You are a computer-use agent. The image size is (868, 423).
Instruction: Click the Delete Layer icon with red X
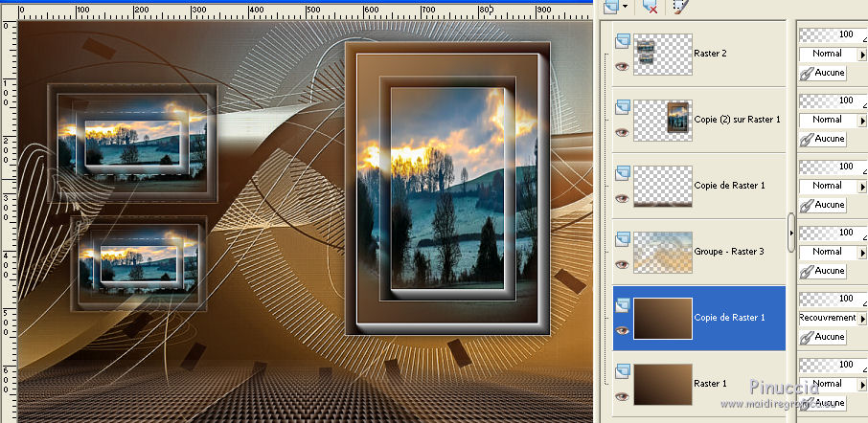[650, 6]
